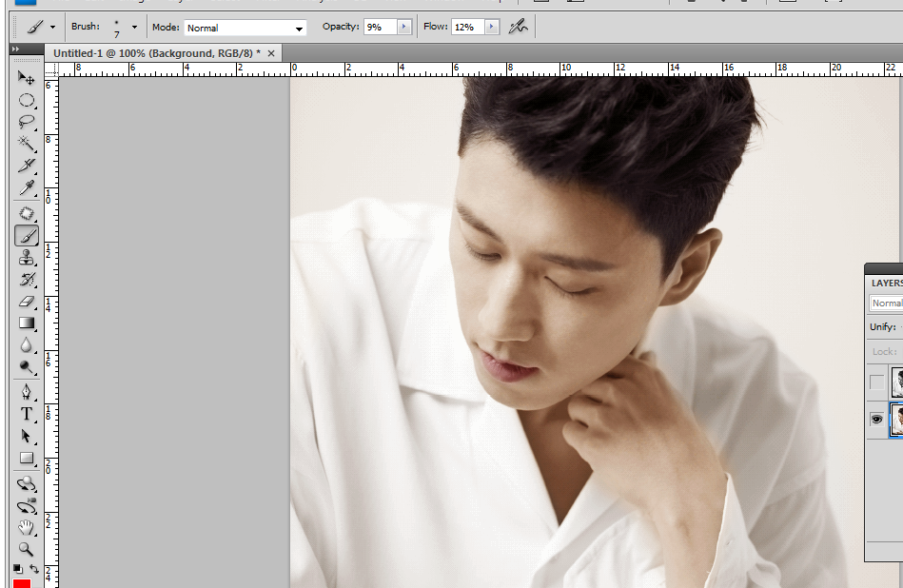Screen dimensions: 903x588
Task: Select the Rectangle shape tool
Action: [26, 458]
